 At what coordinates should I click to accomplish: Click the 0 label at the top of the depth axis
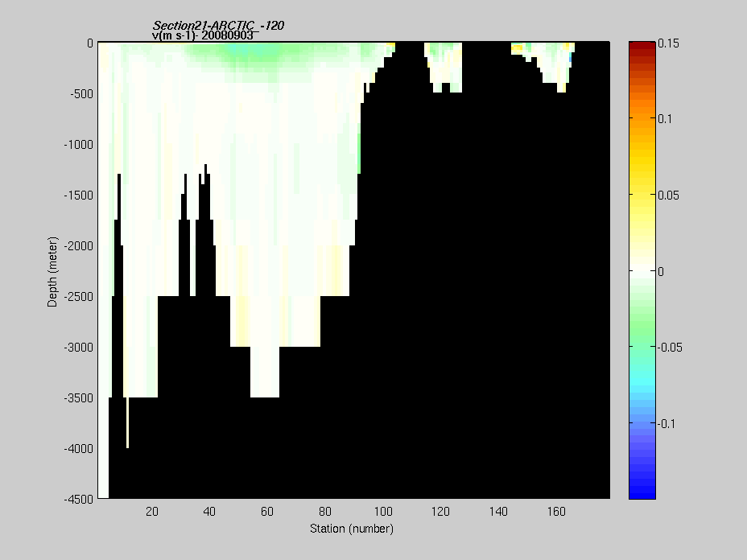point(90,43)
